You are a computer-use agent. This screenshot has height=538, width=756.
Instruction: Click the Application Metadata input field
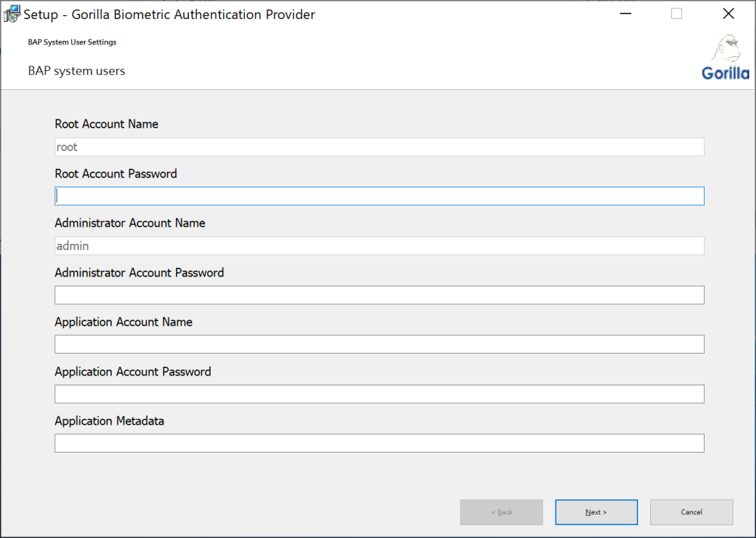pos(378,443)
